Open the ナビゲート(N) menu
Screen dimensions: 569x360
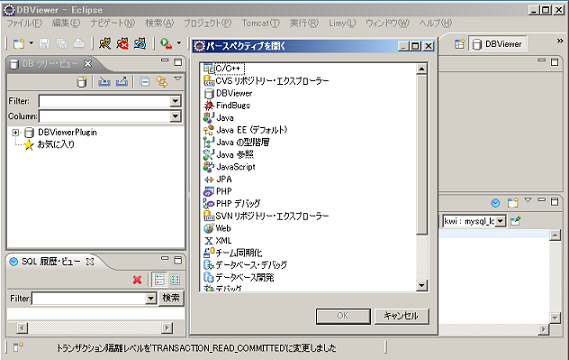(112, 23)
